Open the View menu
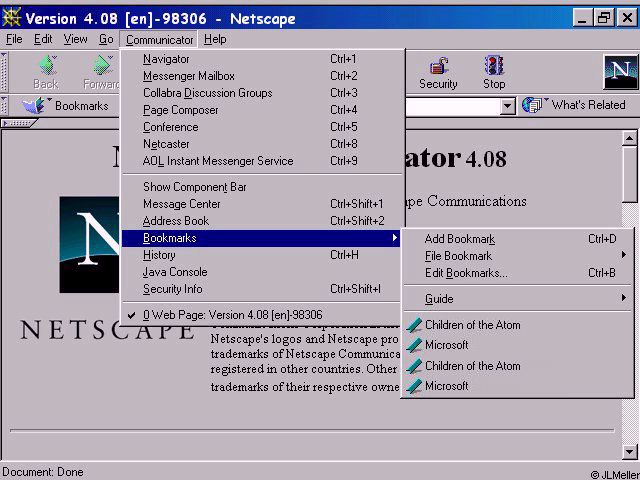This screenshot has height=480, width=640. pyautogui.click(x=76, y=39)
